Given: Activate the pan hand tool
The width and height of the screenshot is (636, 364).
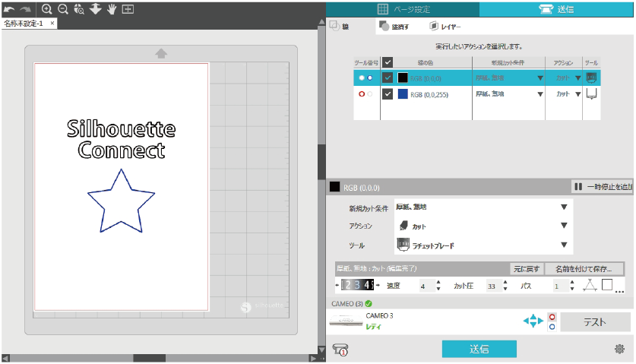Looking at the screenshot, I should point(112,9).
